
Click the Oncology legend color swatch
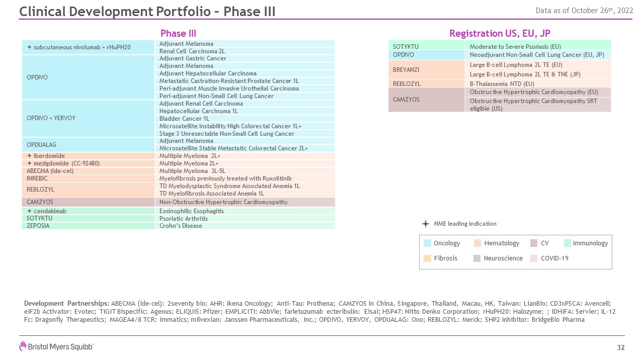coord(428,243)
